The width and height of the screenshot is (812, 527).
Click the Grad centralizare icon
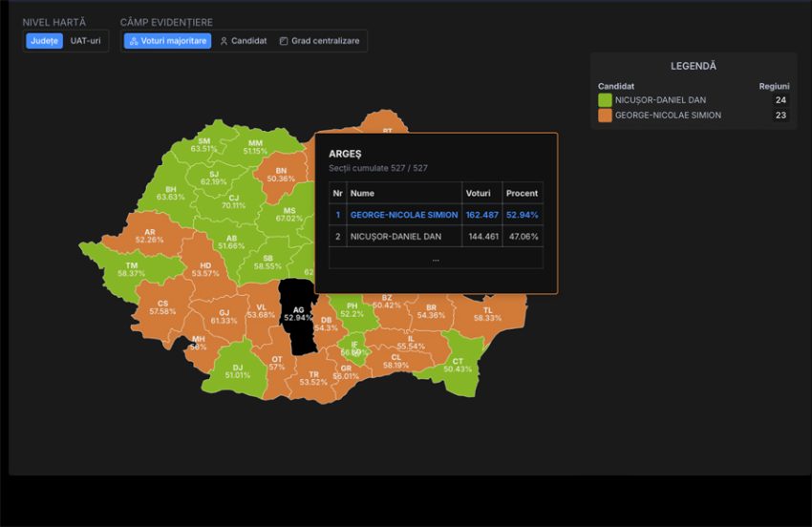(x=284, y=41)
